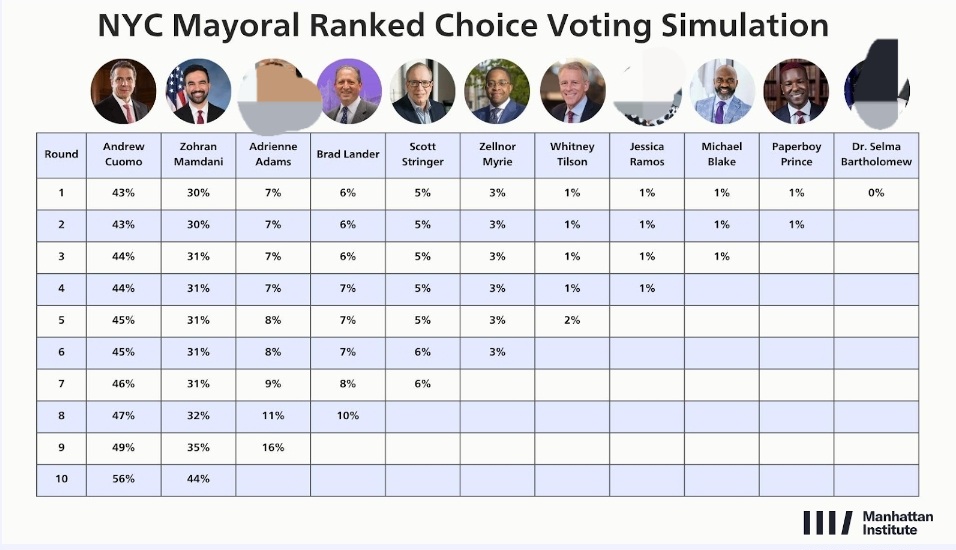Click the portrait above the Paperboy Prince column
The height and width of the screenshot is (550, 956).
[796, 91]
